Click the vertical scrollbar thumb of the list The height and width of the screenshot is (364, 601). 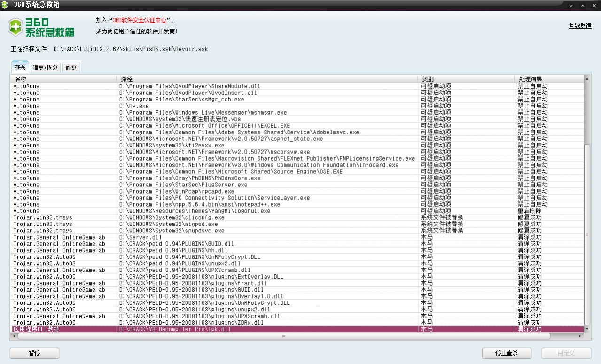(x=587, y=234)
